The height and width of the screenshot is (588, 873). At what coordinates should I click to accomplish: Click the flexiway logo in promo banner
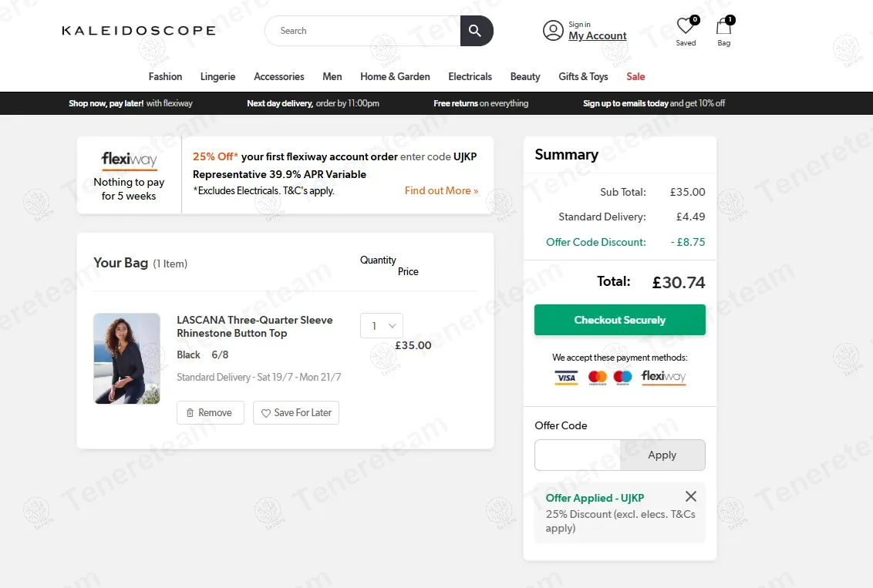(x=129, y=160)
